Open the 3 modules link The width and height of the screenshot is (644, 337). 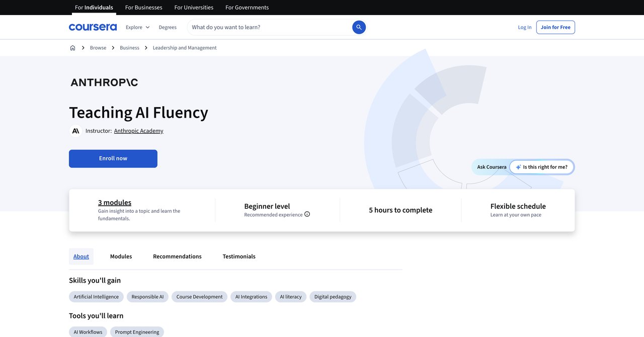(115, 202)
